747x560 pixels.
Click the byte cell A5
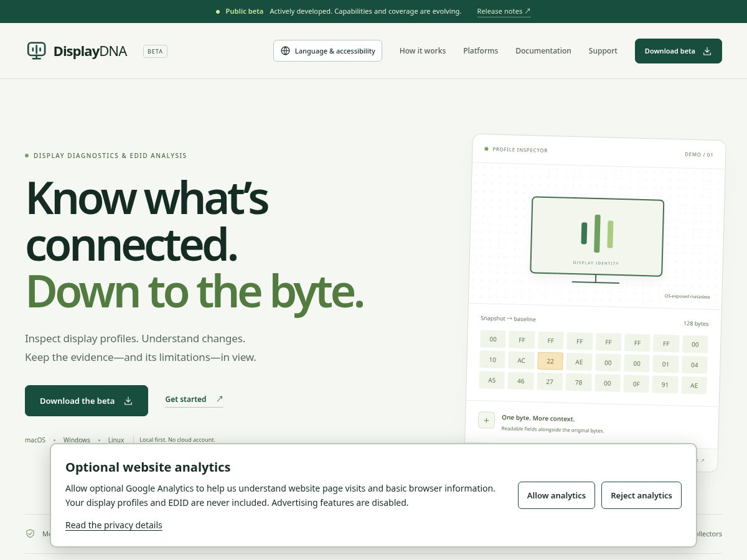(x=492, y=380)
